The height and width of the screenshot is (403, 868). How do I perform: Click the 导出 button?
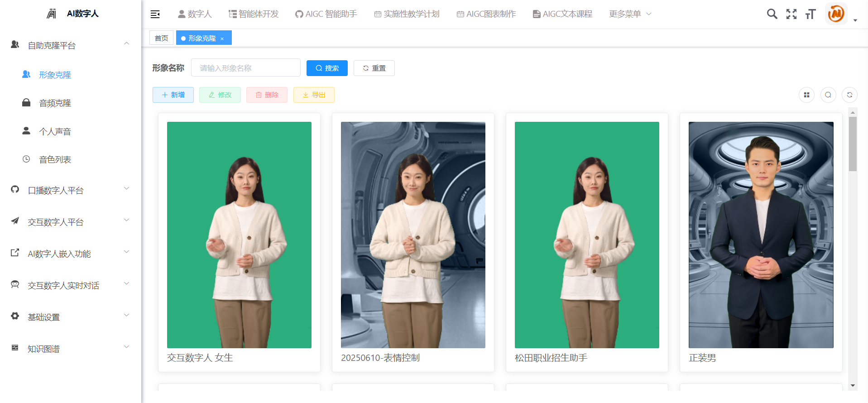[314, 95]
